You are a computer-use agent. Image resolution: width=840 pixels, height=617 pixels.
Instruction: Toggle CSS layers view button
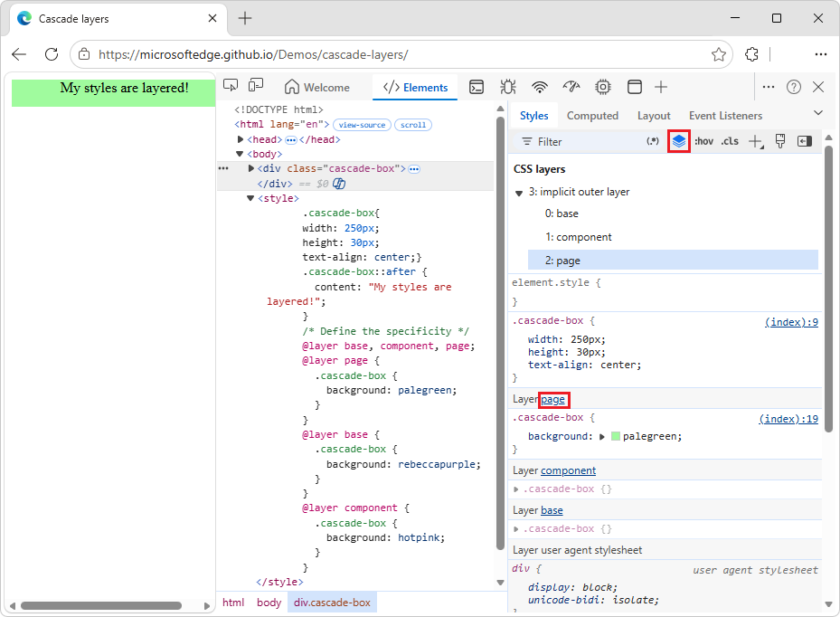pos(679,141)
